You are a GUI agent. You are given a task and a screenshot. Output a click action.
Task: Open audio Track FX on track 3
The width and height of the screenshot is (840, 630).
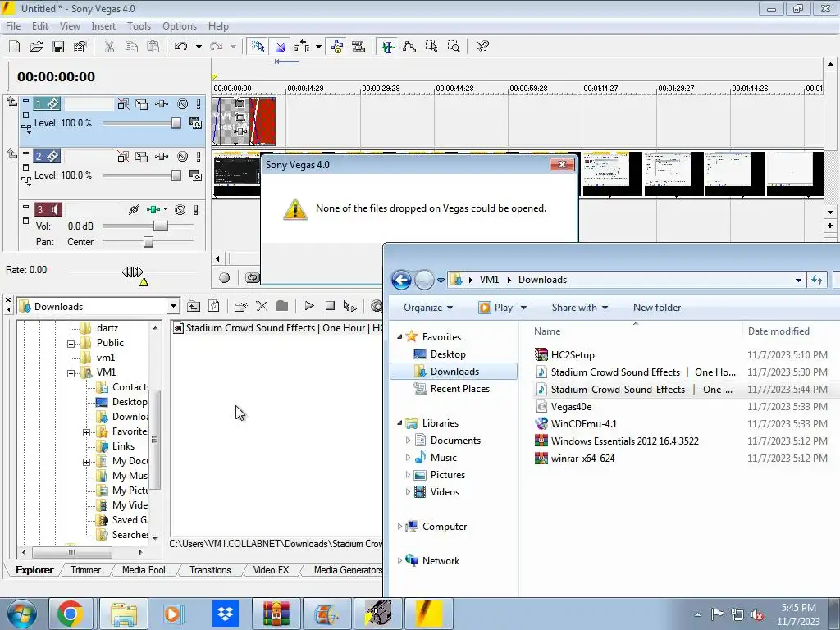153,209
